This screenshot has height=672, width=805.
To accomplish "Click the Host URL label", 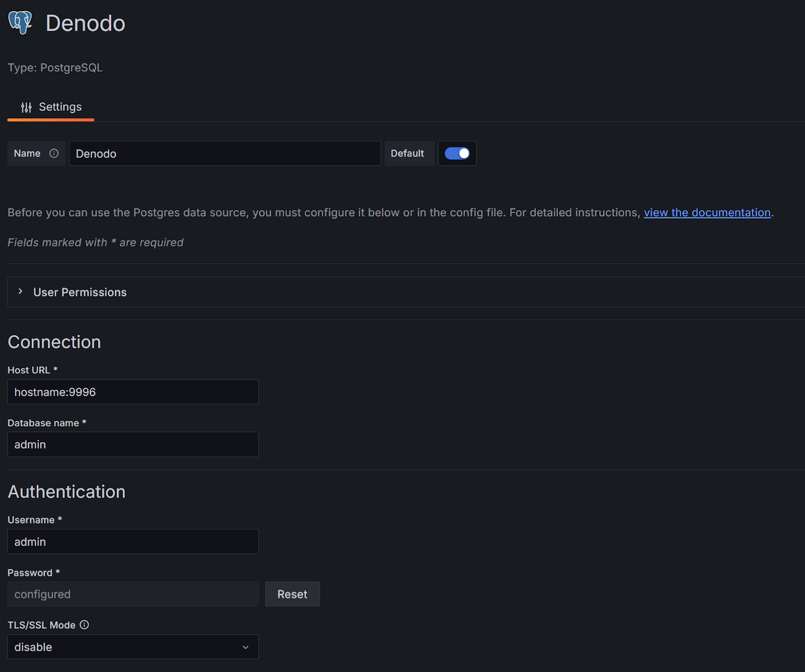I will [x=33, y=370].
